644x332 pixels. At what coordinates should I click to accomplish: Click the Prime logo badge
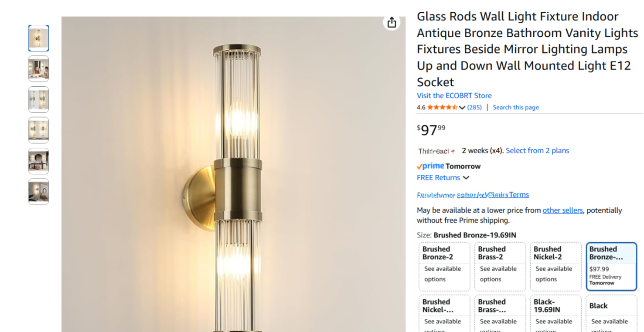(x=430, y=166)
